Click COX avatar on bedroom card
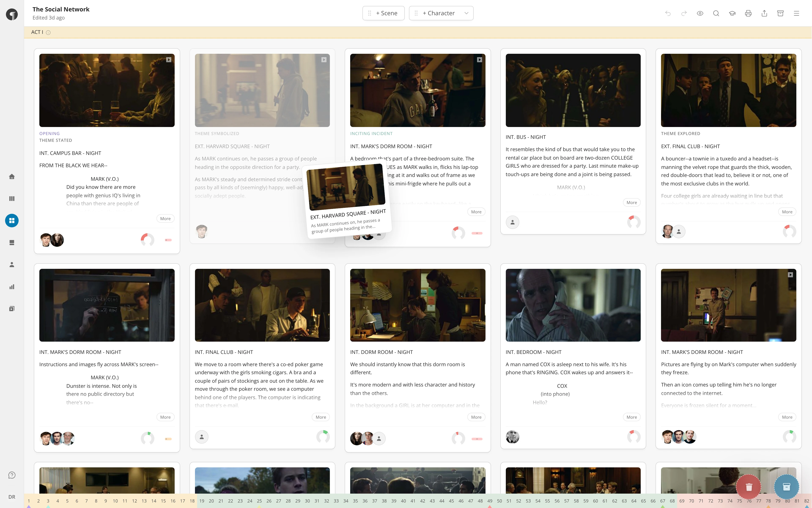Viewport: 812px width, 508px height. pyautogui.click(x=512, y=437)
